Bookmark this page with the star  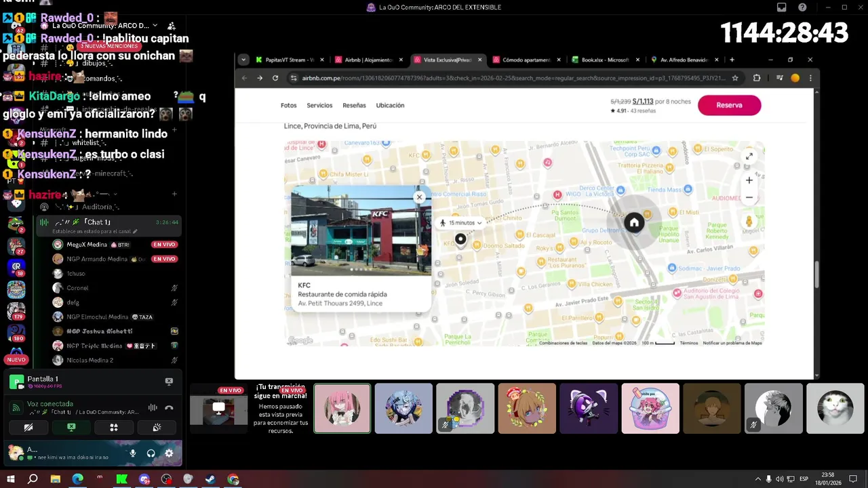[x=735, y=78]
